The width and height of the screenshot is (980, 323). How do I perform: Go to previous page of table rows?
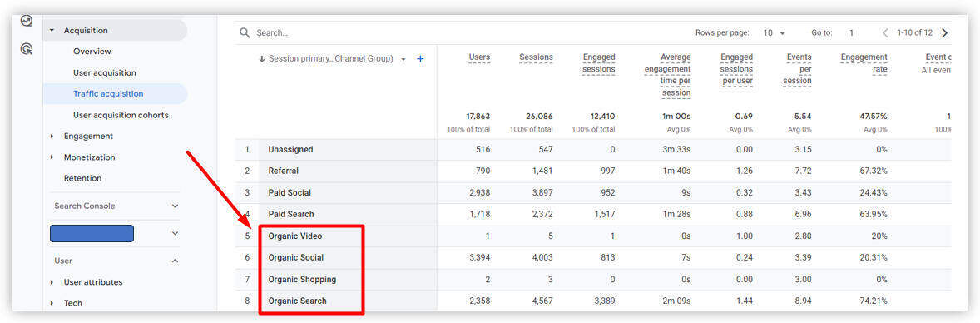click(x=886, y=32)
